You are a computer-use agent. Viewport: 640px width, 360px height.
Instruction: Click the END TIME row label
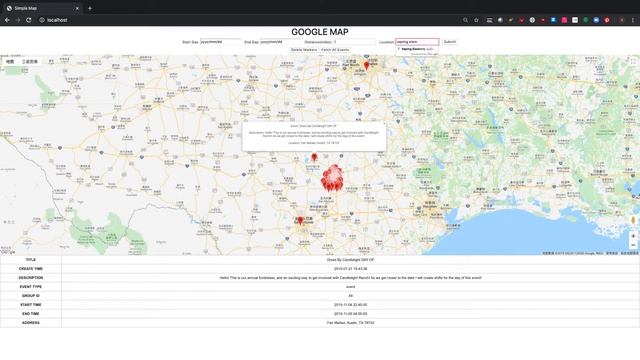click(31, 313)
